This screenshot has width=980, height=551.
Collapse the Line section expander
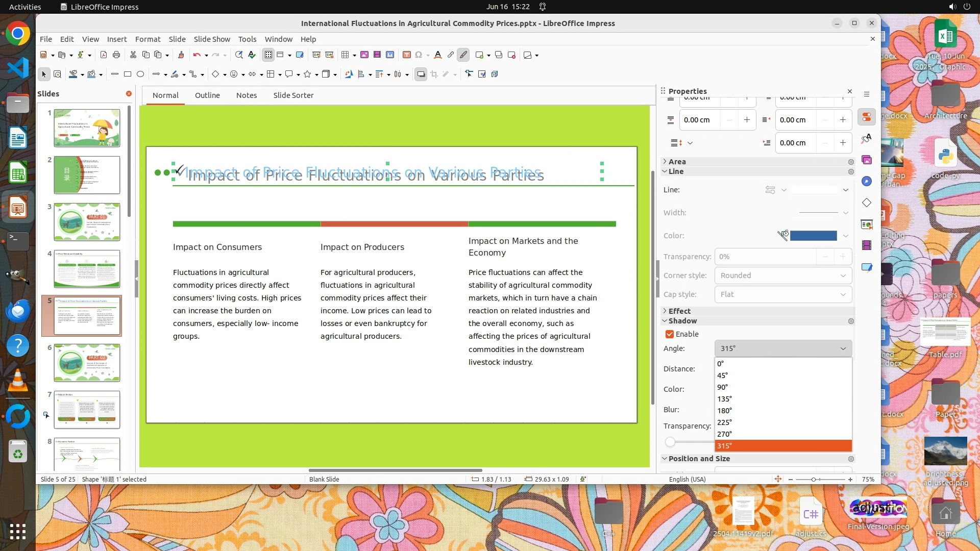point(665,171)
